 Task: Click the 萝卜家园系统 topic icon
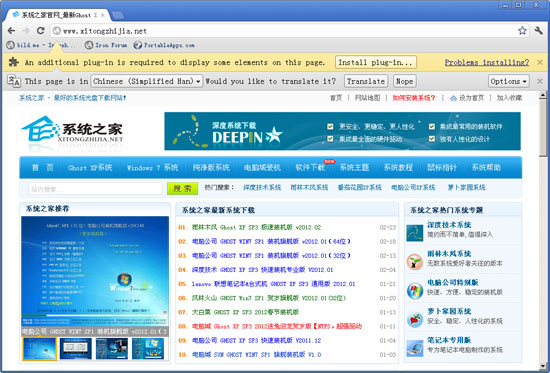pos(415,320)
